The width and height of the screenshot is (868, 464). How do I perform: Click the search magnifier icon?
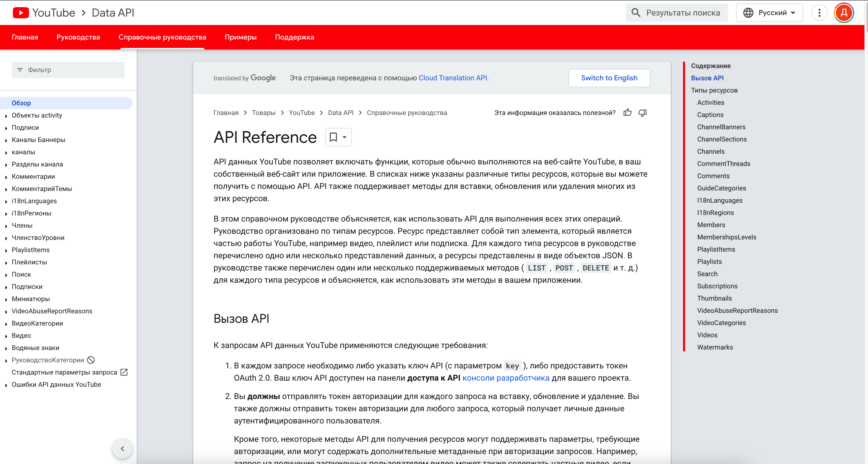coord(636,13)
